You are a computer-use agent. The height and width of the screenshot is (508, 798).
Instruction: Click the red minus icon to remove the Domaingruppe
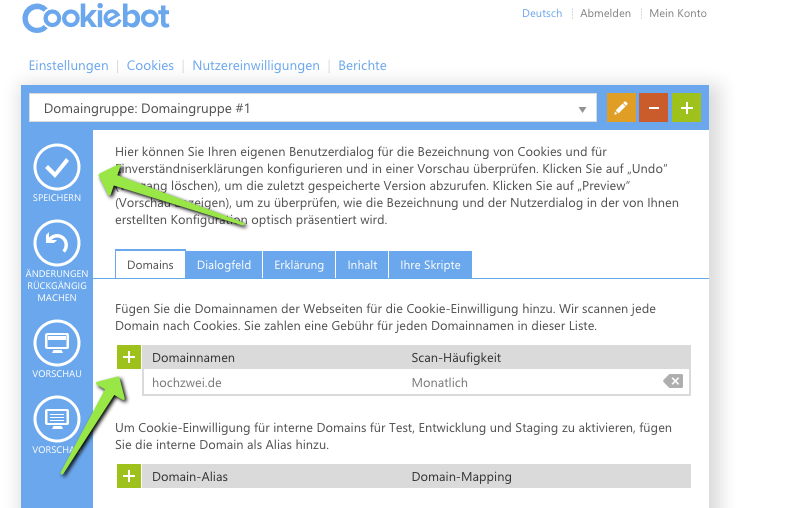[x=654, y=108]
